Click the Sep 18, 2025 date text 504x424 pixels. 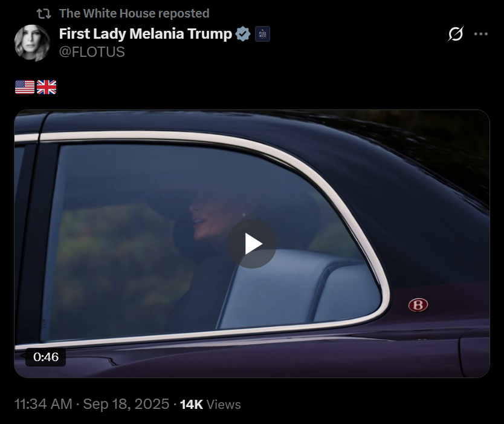(126, 405)
